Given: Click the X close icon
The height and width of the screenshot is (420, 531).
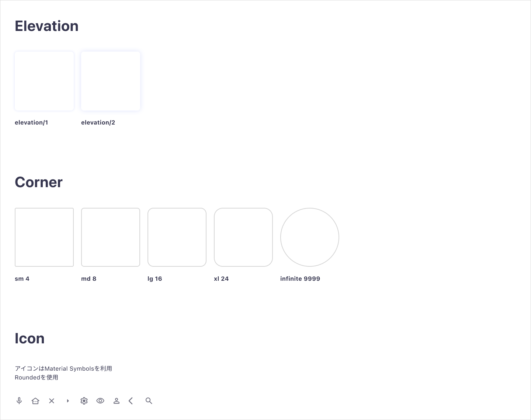Looking at the screenshot, I should (x=52, y=401).
